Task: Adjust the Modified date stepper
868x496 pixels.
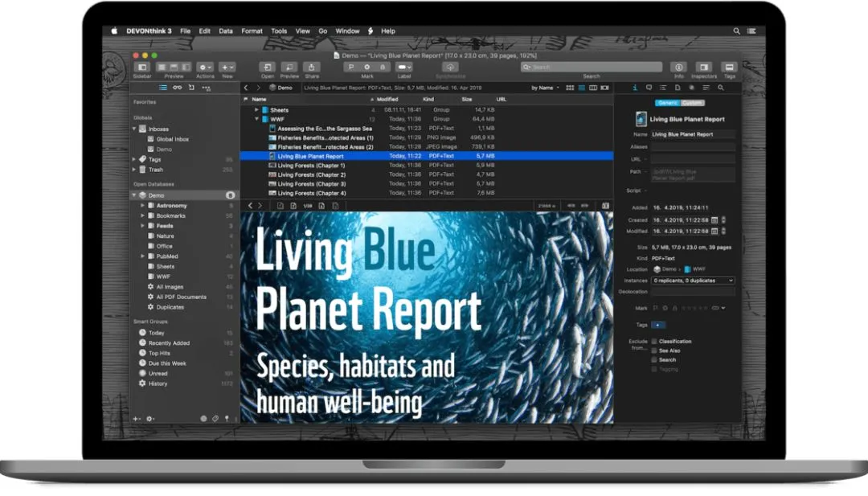Action: pos(723,231)
